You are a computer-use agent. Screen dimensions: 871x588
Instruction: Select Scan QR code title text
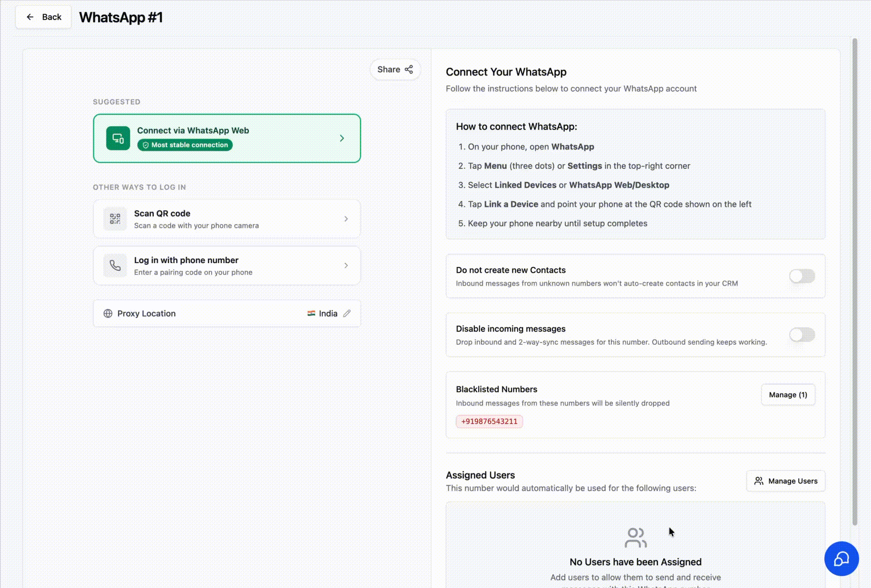point(162,213)
